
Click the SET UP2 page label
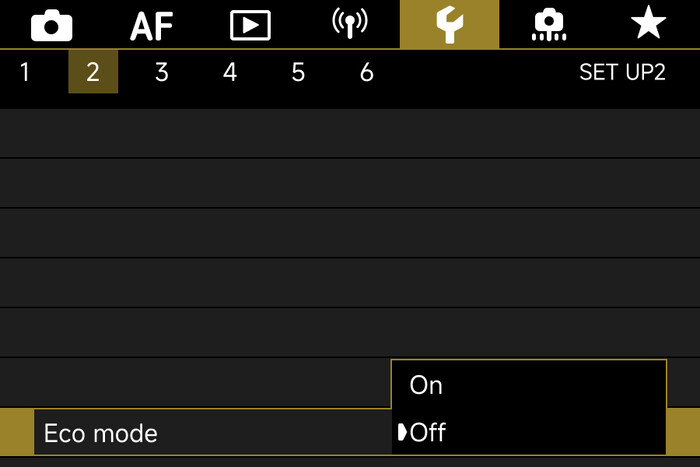pyautogui.click(x=622, y=73)
